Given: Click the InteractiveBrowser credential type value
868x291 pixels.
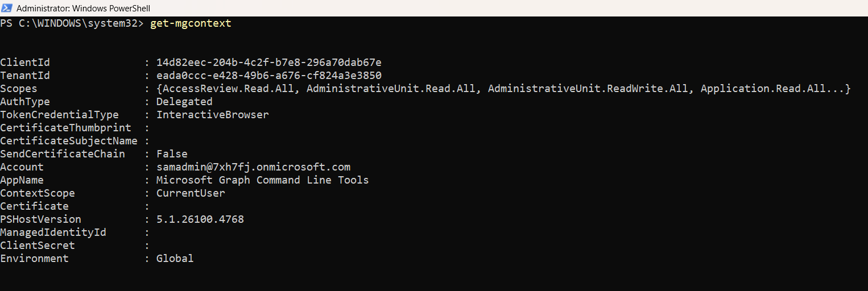Looking at the screenshot, I should click(x=213, y=115).
